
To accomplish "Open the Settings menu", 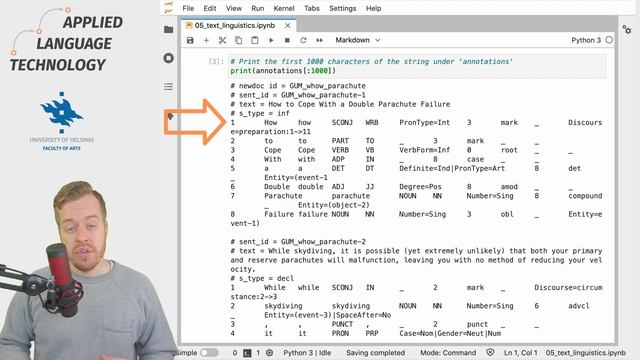I will [343, 8].
